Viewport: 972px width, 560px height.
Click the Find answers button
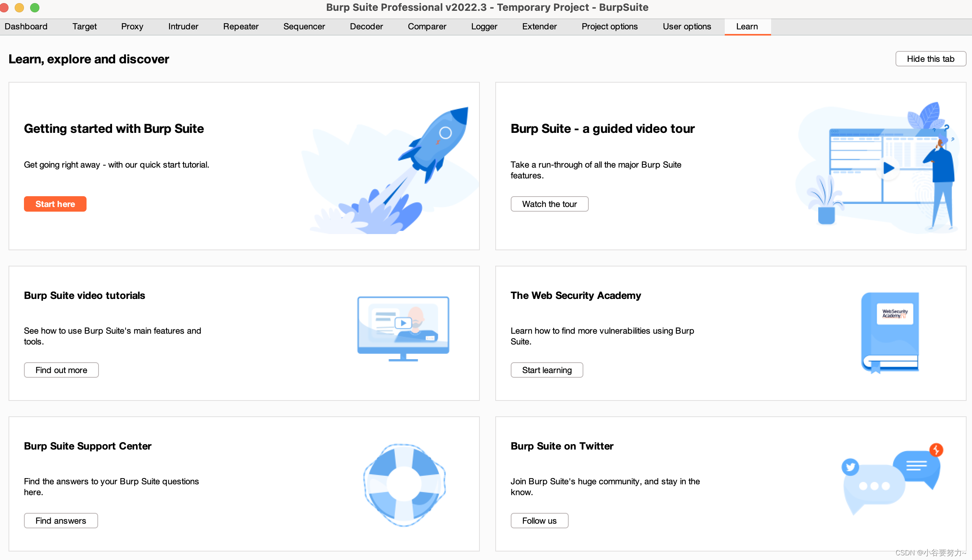coord(61,521)
